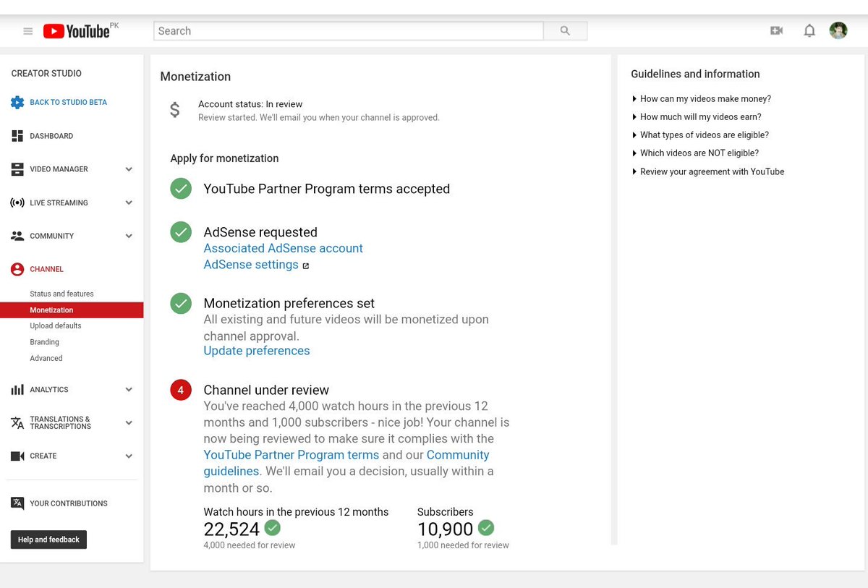Click the YOUR CONTRIBUTIONS label
Image resolution: width=868 pixels, height=588 pixels.
point(69,503)
